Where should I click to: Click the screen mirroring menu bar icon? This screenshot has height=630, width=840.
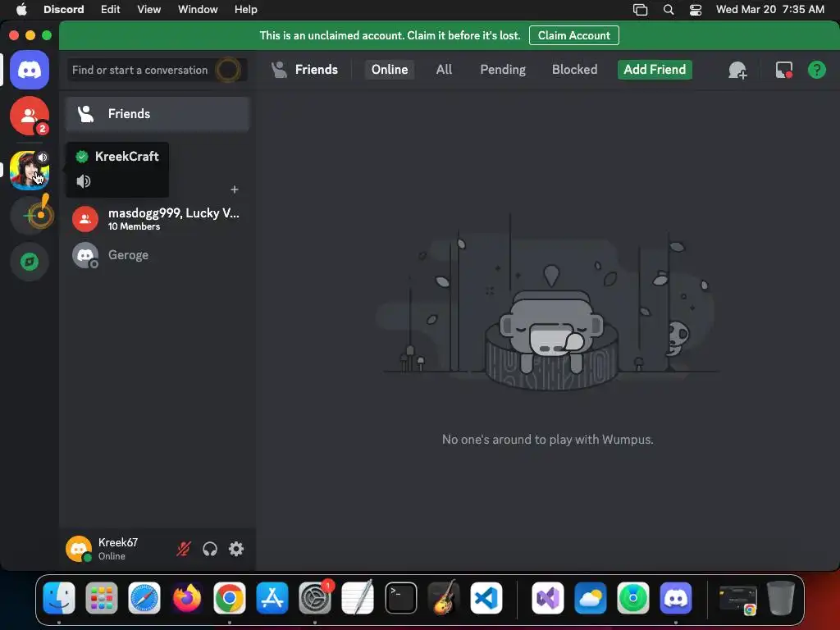pyautogui.click(x=640, y=10)
